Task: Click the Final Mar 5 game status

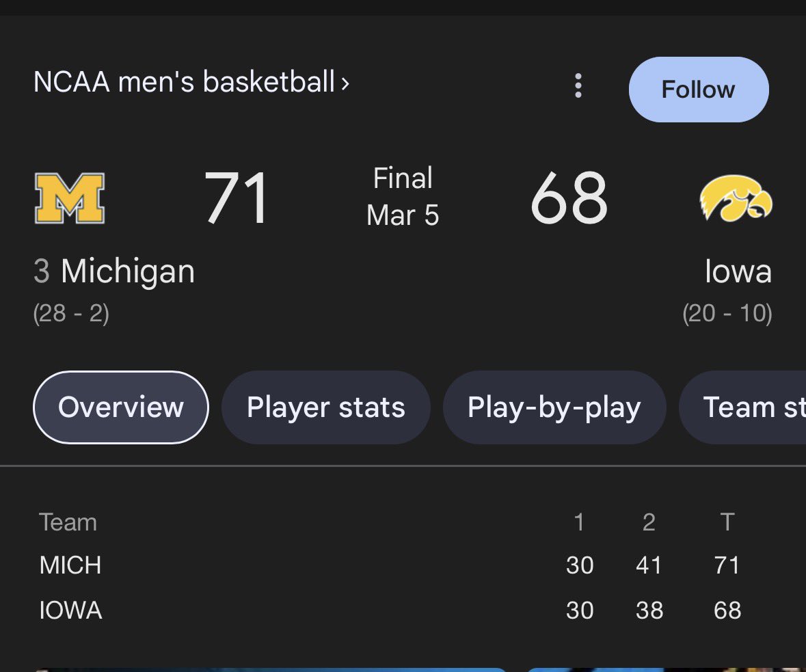Action: coord(403,196)
